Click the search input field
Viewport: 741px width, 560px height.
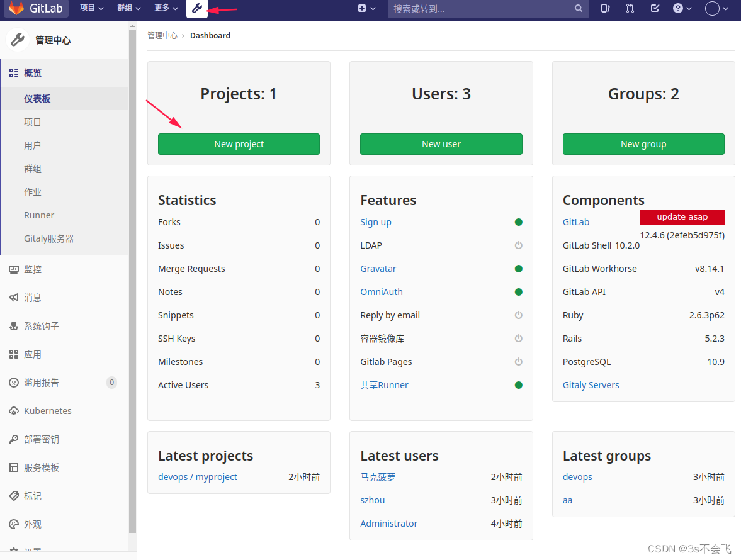488,9
